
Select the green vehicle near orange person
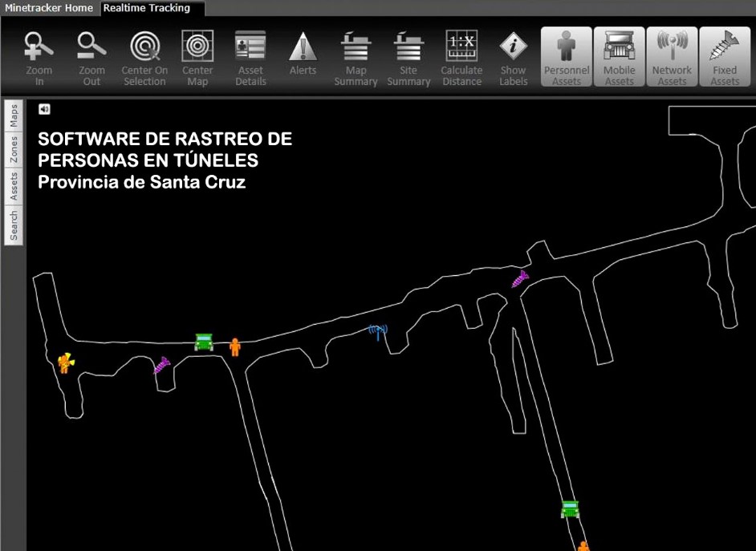pos(204,342)
